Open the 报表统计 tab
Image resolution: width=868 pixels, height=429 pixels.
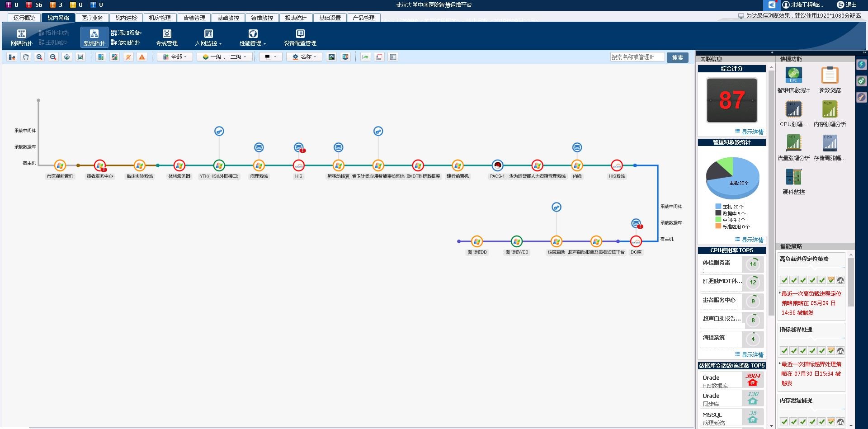(x=296, y=18)
